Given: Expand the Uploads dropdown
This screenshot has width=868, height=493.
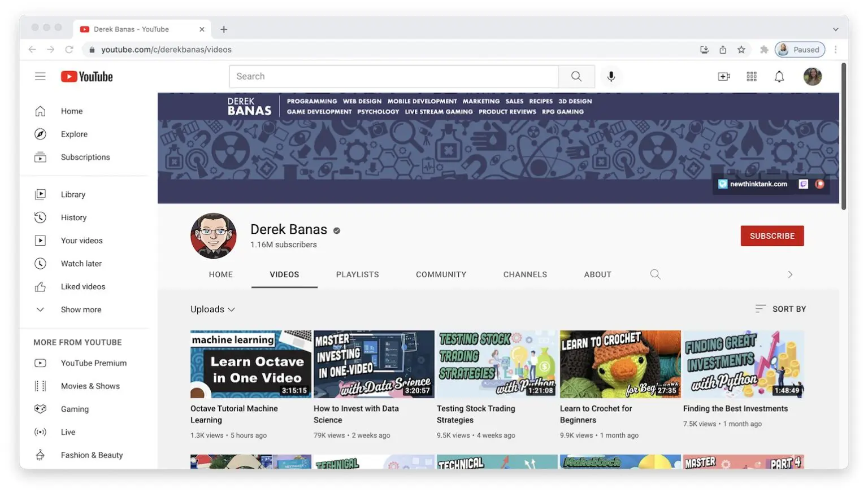Looking at the screenshot, I should (212, 309).
